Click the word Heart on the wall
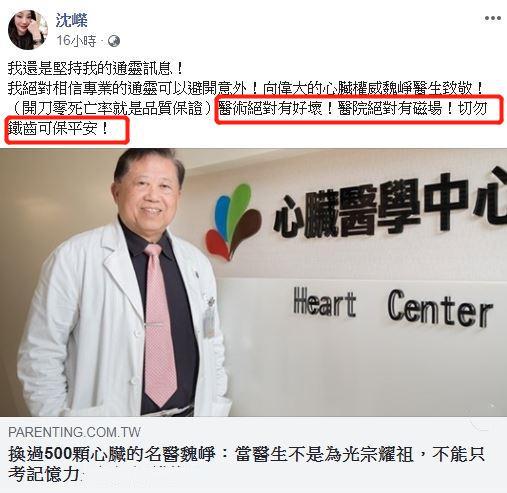 click(325, 303)
